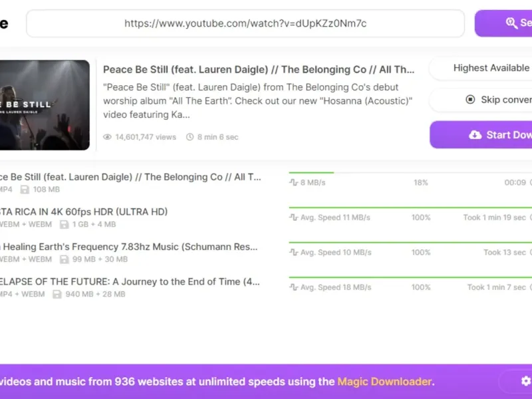Click the YouTube URL input field
532x399 pixels.
(245, 23)
